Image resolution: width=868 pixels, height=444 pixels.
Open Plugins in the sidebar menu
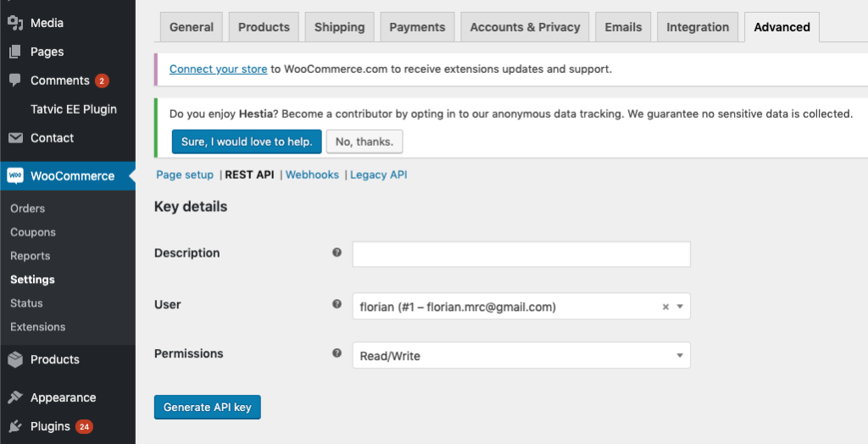pyautogui.click(x=50, y=426)
